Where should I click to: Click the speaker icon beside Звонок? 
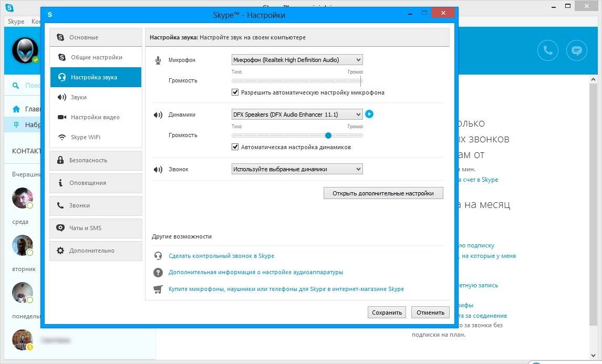click(158, 169)
